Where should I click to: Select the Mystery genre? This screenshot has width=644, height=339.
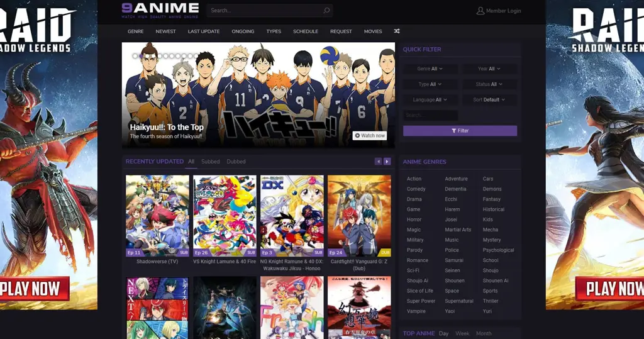point(492,240)
